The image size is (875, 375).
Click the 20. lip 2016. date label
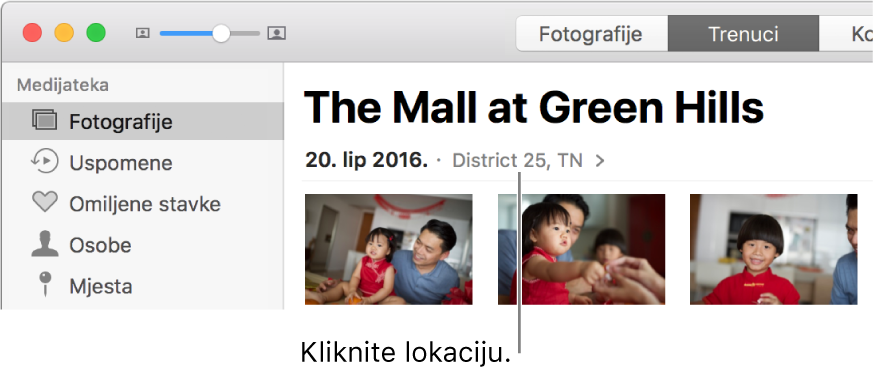click(367, 161)
